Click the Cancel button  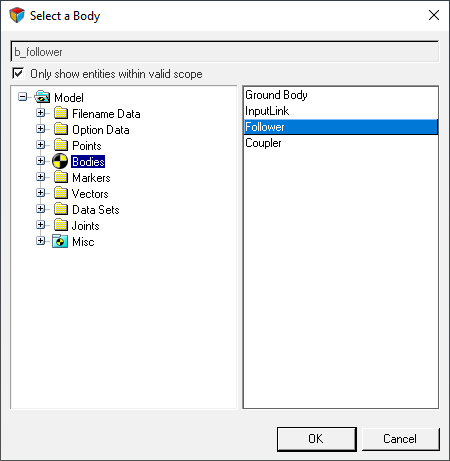pyautogui.click(x=400, y=439)
